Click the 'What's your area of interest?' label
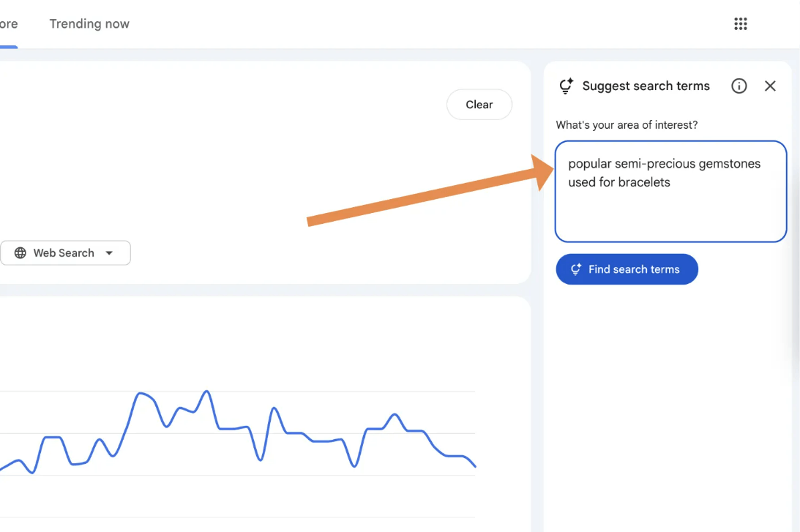Image resolution: width=800 pixels, height=532 pixels. point(627,125)
